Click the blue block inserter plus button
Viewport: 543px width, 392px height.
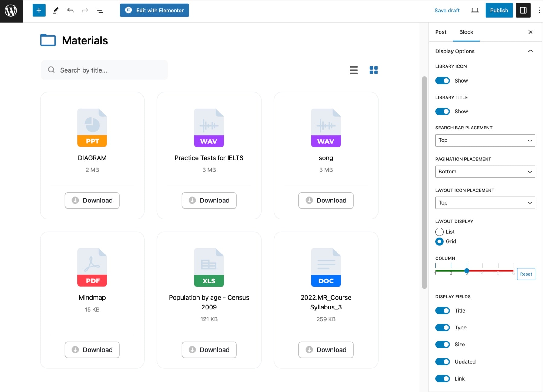tap(39, 10)
